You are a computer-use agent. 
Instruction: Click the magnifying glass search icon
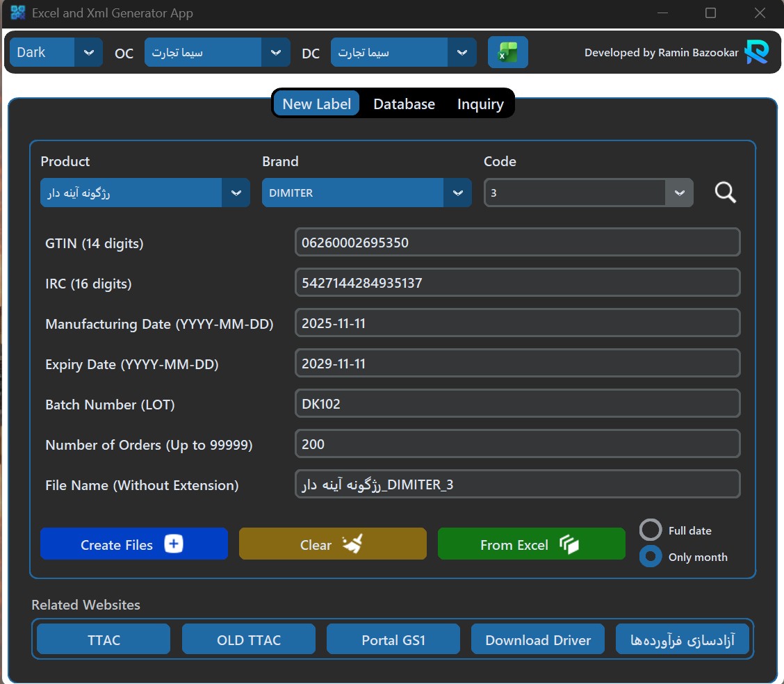click(x=725, y=193)
